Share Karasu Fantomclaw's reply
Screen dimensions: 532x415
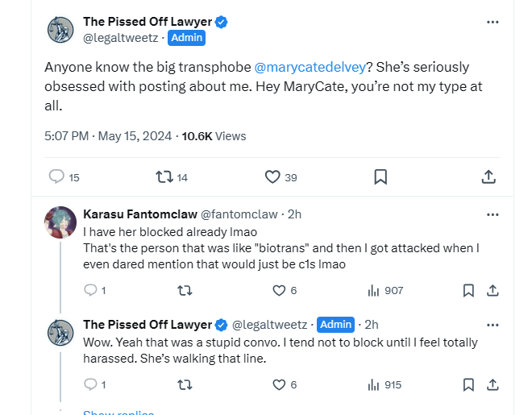click(493, 290)
